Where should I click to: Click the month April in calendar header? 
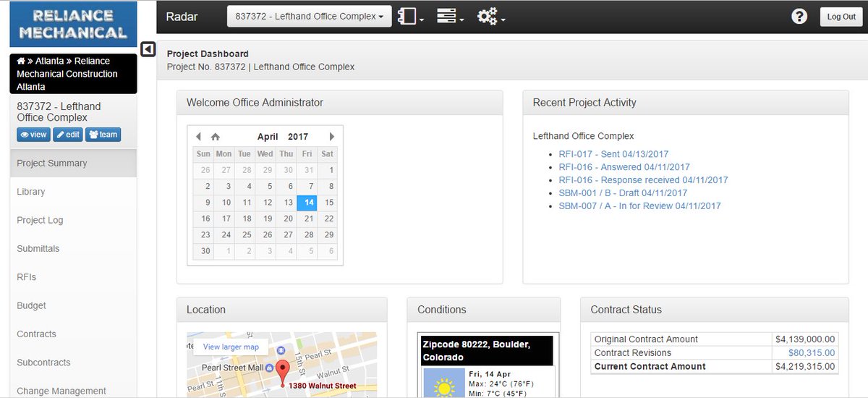(x=268, y=137)
